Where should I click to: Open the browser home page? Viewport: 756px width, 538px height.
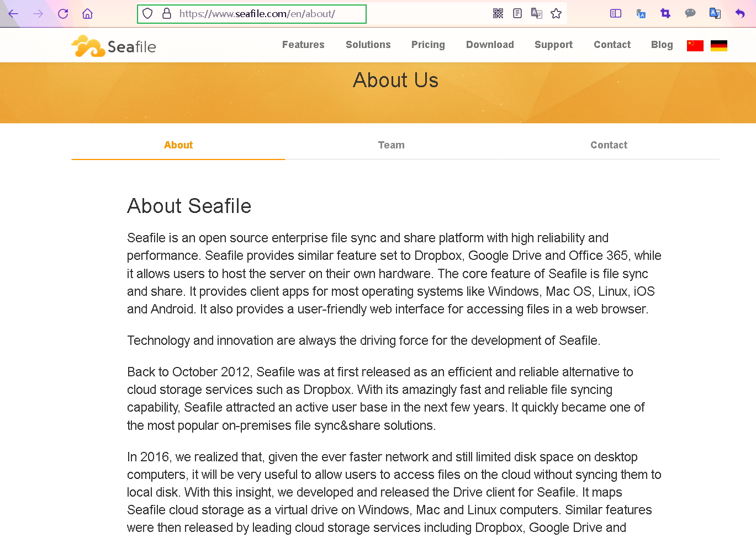[x=87, y=14]
